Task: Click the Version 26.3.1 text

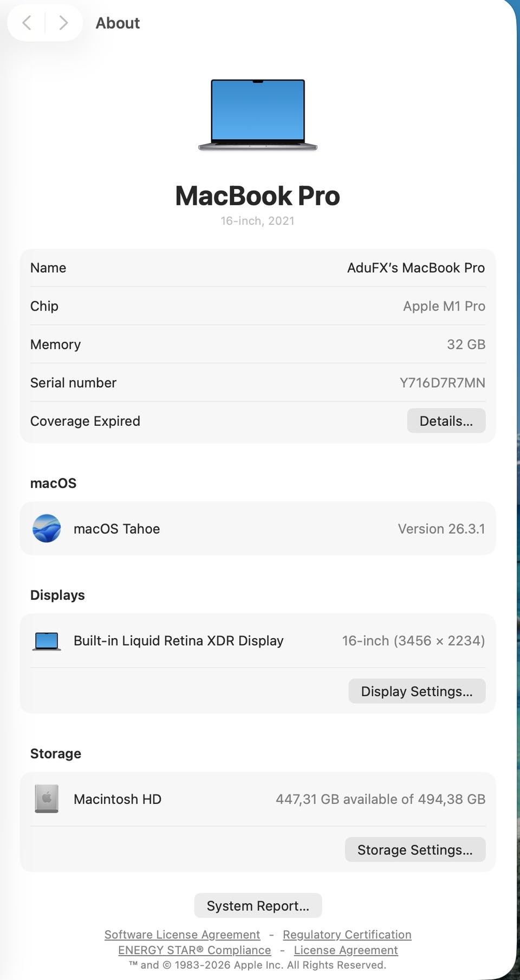Action: click(x=441, y=529)
